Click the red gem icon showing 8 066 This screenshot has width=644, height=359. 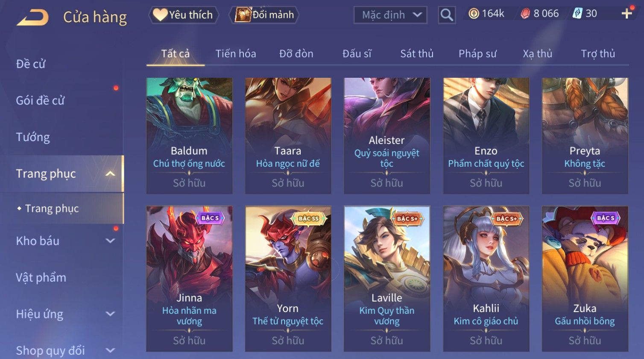(525, 14)
